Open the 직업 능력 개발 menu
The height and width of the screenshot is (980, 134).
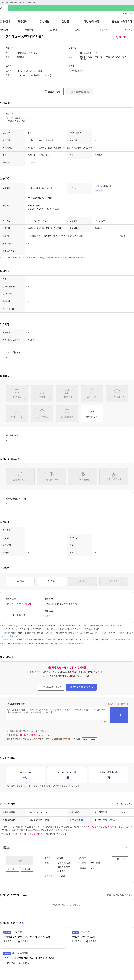click(91, 22)
